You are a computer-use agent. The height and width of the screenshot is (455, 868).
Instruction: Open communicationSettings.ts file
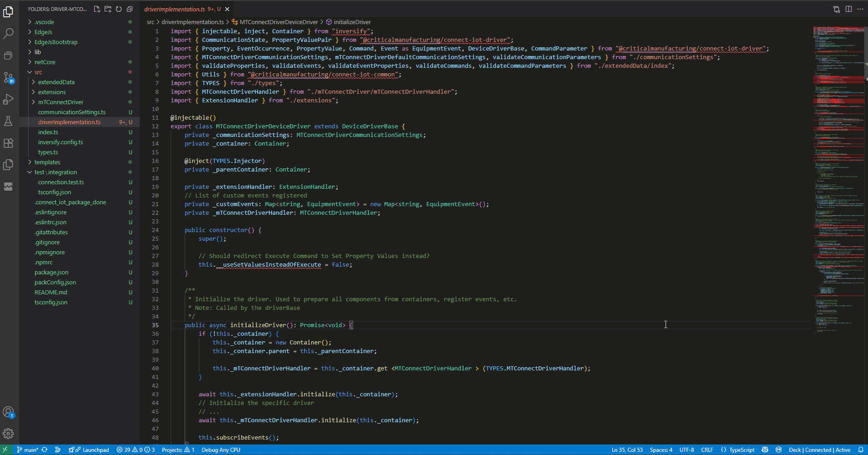(x=72, y=112)
